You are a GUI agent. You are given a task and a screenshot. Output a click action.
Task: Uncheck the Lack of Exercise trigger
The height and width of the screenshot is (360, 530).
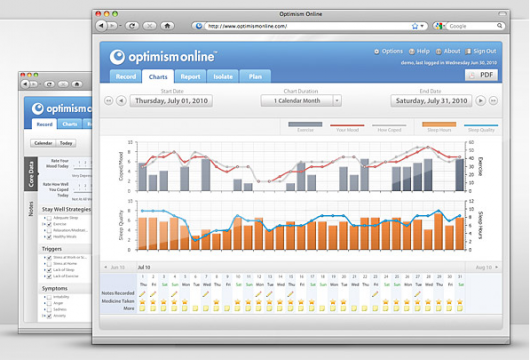pos(49,277)
